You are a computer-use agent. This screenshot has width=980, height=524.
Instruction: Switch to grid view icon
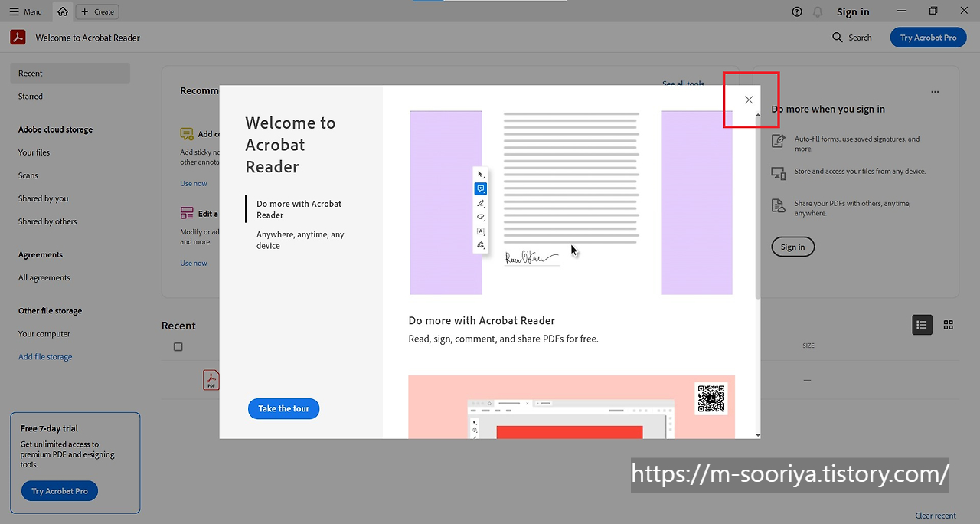pyautogui.click(x=949, y=325)
